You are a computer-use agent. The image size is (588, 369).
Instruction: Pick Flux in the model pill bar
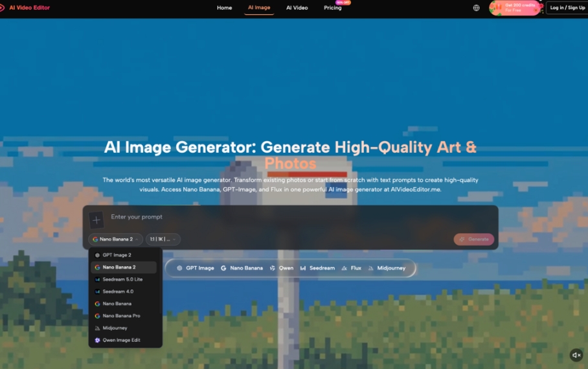[352, 268]
